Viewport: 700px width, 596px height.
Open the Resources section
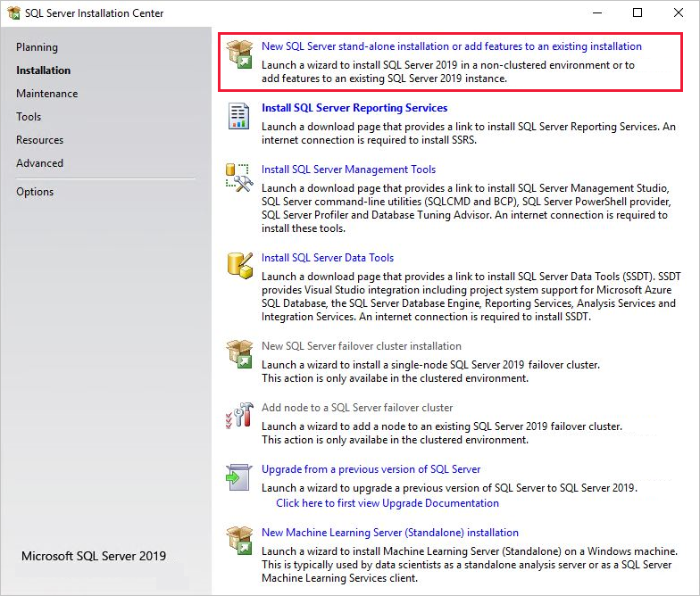pyautogui.click(x=39, y=140)
